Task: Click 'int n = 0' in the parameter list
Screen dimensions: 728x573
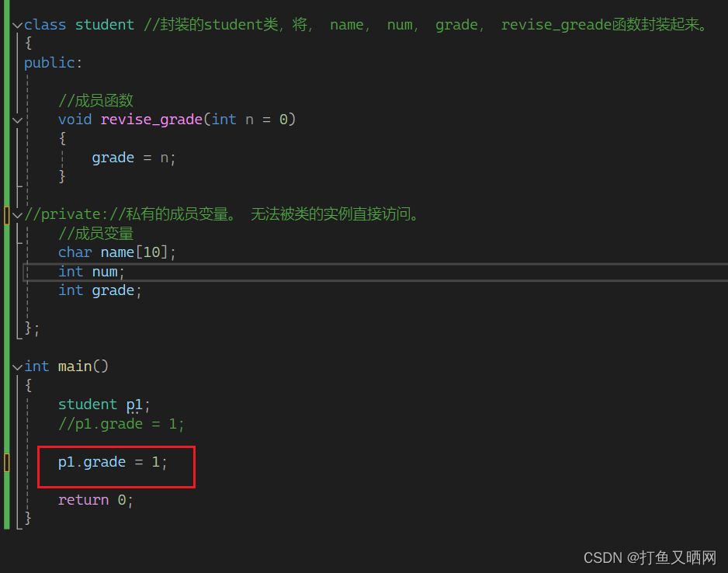Action: [250, 120]
